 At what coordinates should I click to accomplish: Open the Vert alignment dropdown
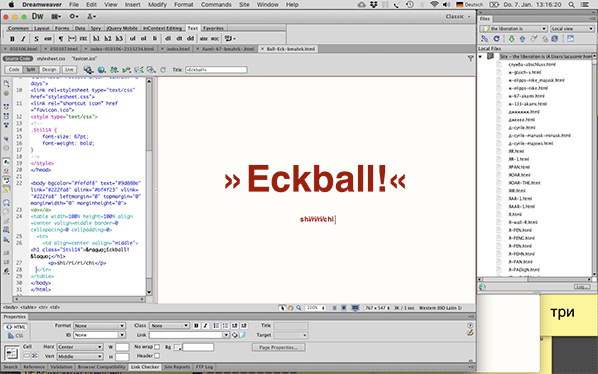pyautogui.click(x=80, y=356)
